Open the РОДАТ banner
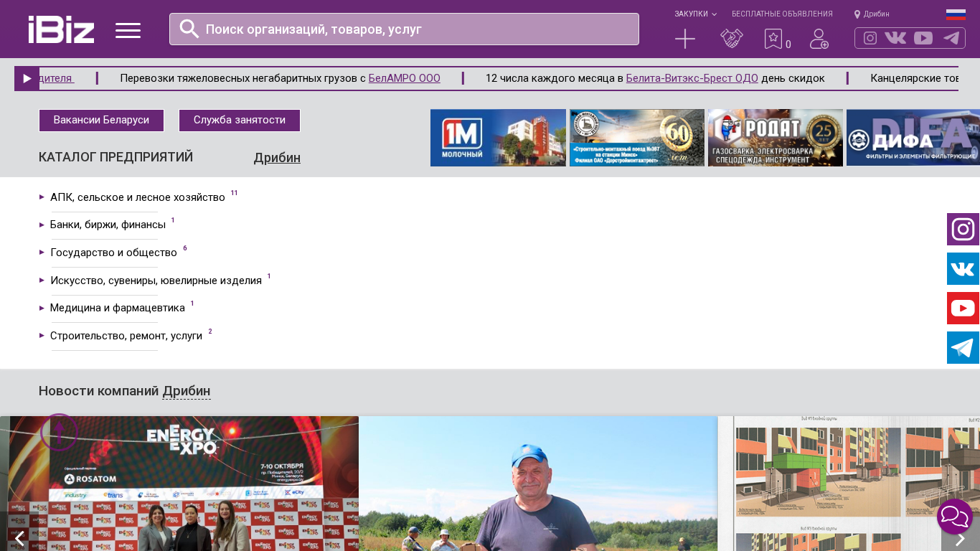Screen dimensions: 980x551 pos(776,138)
